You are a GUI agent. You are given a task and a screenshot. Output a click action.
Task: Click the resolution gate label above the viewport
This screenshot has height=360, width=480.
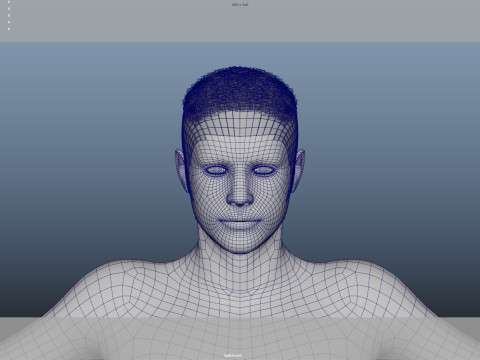(x=240, y=5)
